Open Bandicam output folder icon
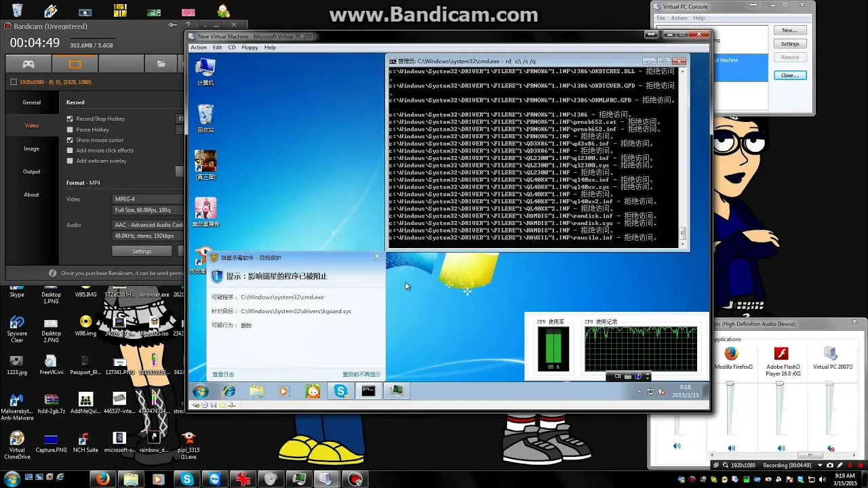This screenshot has height=488, width=868. point(161,64)
